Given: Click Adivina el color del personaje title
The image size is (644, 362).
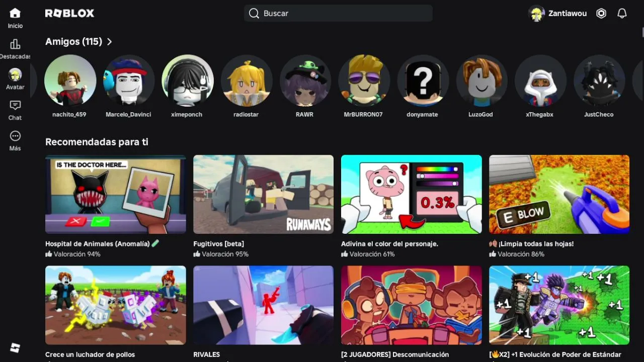Looking at the screenshot, I should click(x=390, y=244).
